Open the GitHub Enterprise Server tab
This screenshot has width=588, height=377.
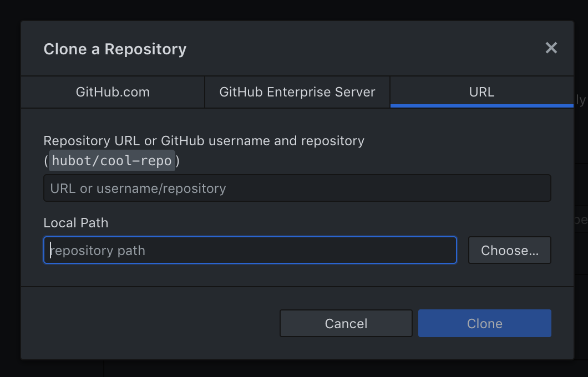pos(297,92)
